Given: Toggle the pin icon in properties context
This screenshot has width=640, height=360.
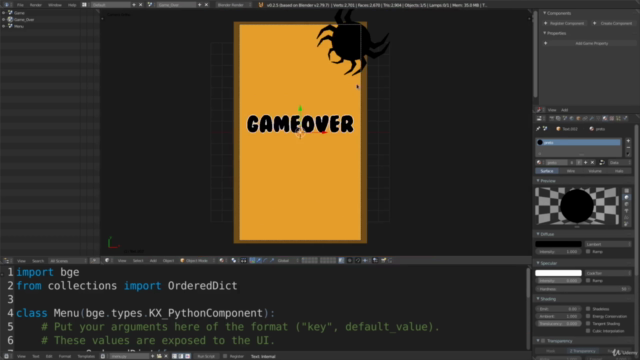Looking at the screenshot, I should 538,129.
